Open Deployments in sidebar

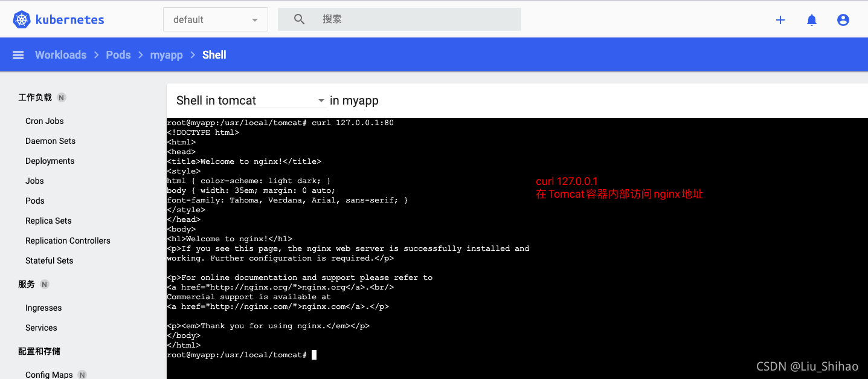[x=50, y=161]
